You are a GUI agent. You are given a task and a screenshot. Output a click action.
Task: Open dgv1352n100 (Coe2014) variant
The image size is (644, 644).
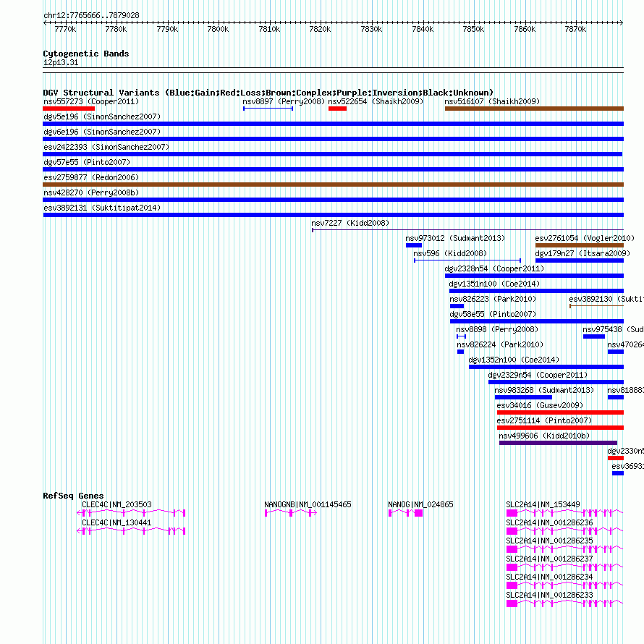(x=514, y=360)
